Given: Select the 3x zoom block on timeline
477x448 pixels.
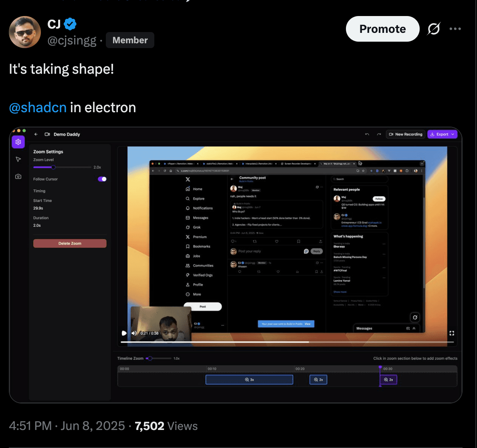Looking at the screenshot, I should pos(249,379).
